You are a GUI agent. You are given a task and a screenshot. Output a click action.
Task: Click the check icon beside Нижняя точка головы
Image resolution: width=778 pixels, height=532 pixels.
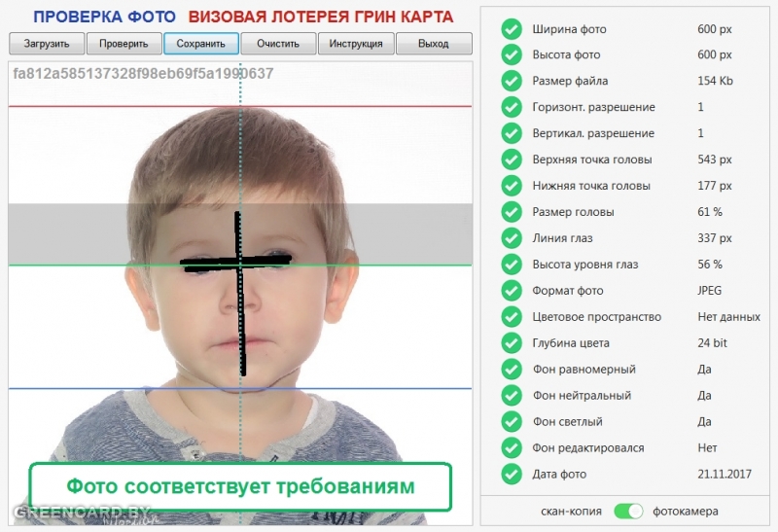click(512, 186)
